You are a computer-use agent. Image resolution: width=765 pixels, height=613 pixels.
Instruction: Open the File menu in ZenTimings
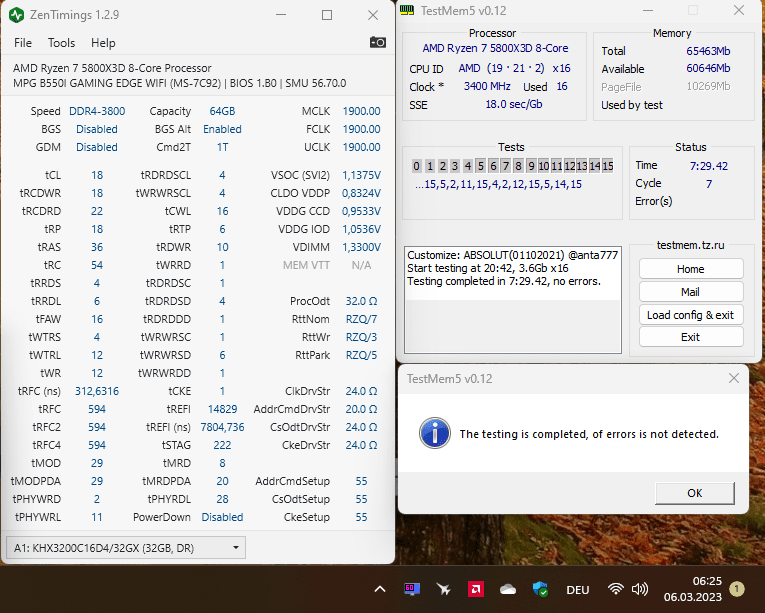(22, 43)
